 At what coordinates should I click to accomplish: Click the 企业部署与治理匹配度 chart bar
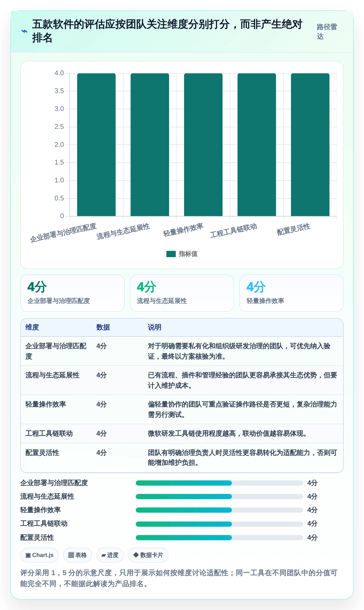(x=96, y=144)
